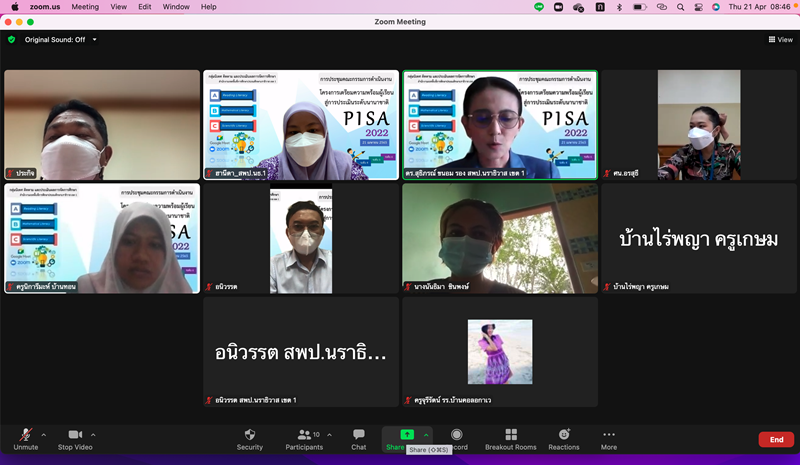The width and height of the screenshot is (800, 465).
Task: Expand the Original Sound dropdown arrow
Action: 94,40
